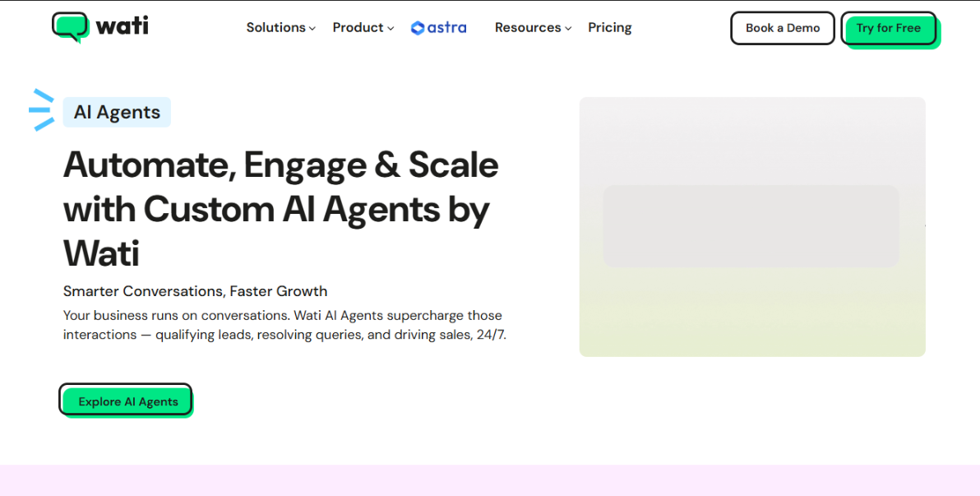Image resolution: width=980 pixels, height=496 pixels.
Task: Click the inner card inside the hero image
Action: pos(751,226)
